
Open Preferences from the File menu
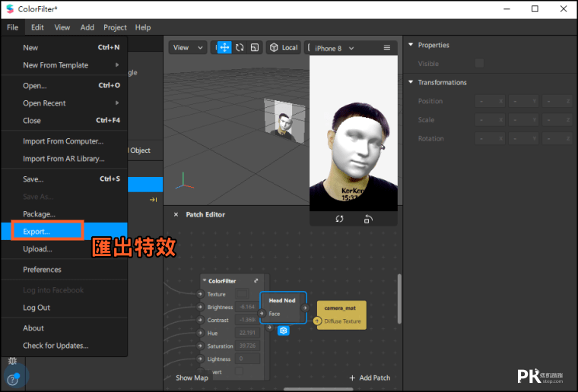click(65, 270)
